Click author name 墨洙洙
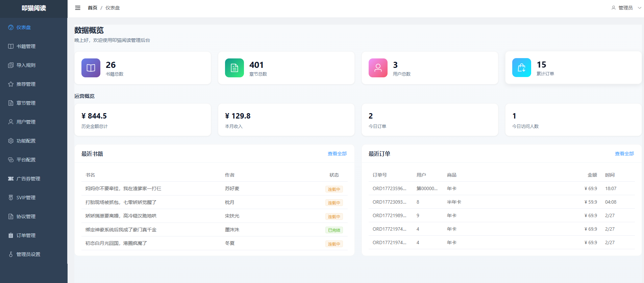The image size is (644, 283). click(232, 230)
